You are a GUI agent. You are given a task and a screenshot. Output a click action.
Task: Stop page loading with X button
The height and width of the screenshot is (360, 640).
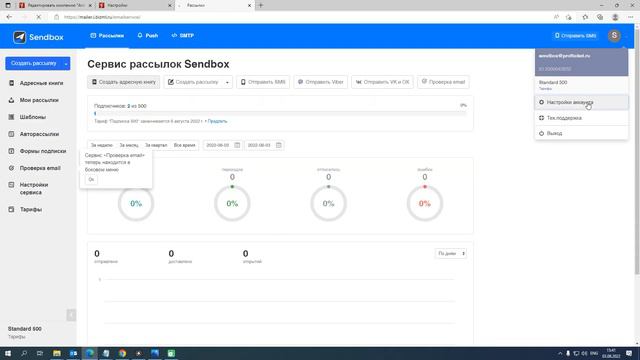click(38, 17)
